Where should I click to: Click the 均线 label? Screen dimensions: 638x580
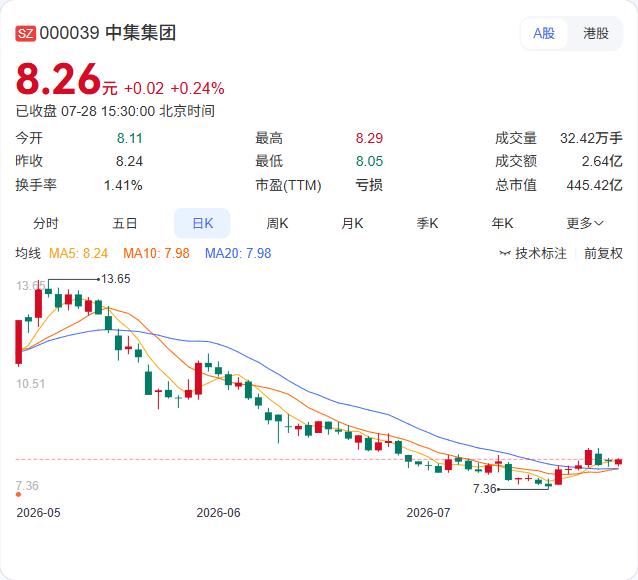point(28,253)
